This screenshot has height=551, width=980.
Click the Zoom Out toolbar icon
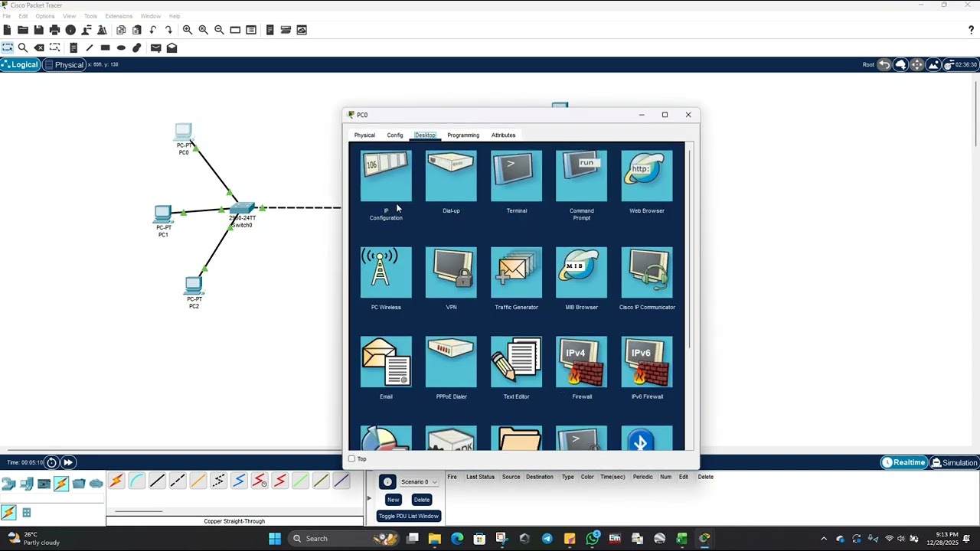[219, 30]
